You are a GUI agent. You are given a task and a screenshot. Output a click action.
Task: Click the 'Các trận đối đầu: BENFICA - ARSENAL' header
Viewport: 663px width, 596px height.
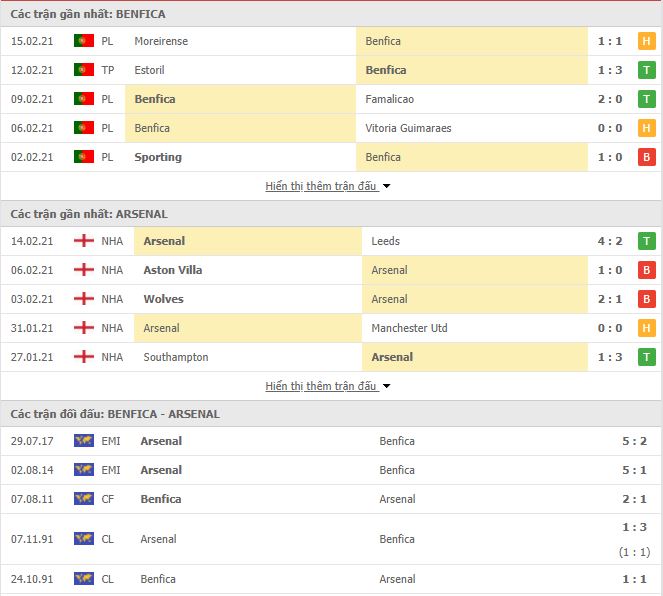pyautogui.click(x=115, y=414)
